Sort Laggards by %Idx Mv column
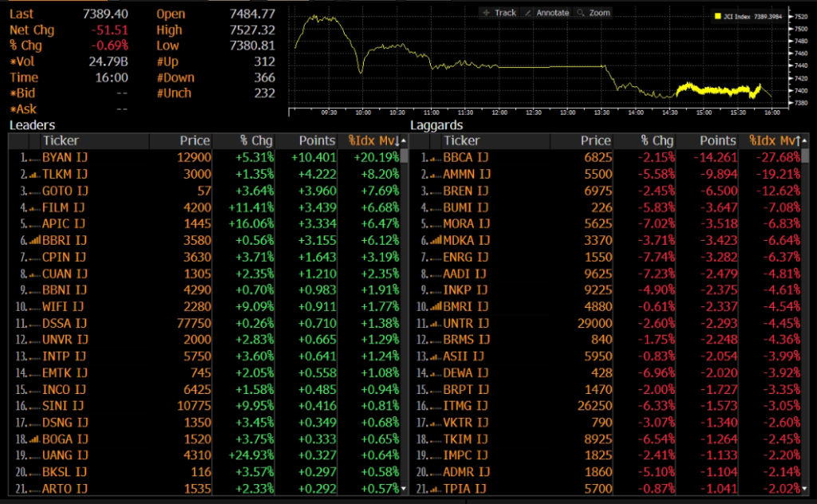This screenshot has height=504, width=817. (774, 140)
